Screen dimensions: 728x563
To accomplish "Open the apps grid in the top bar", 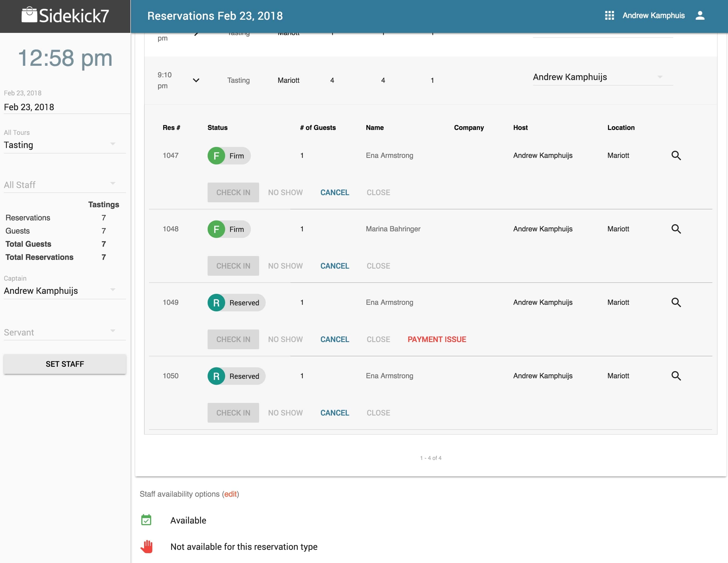I will (x=610, y=15).
